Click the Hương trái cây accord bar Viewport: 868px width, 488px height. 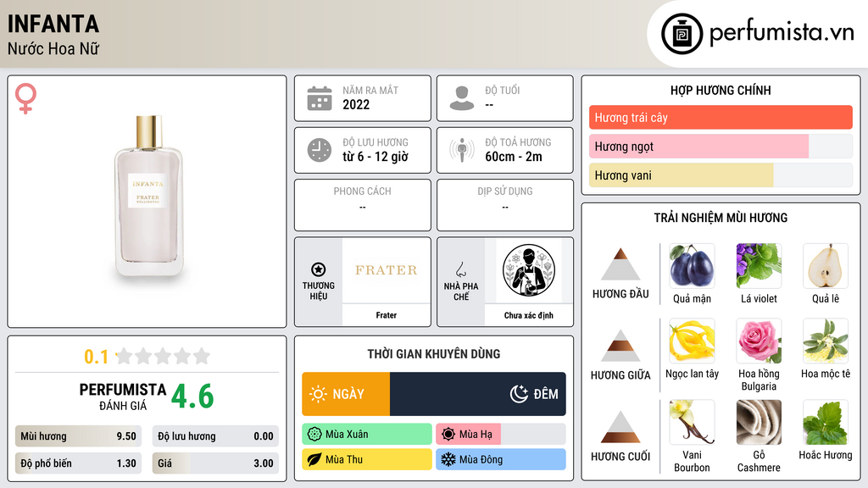click(721, 117)
